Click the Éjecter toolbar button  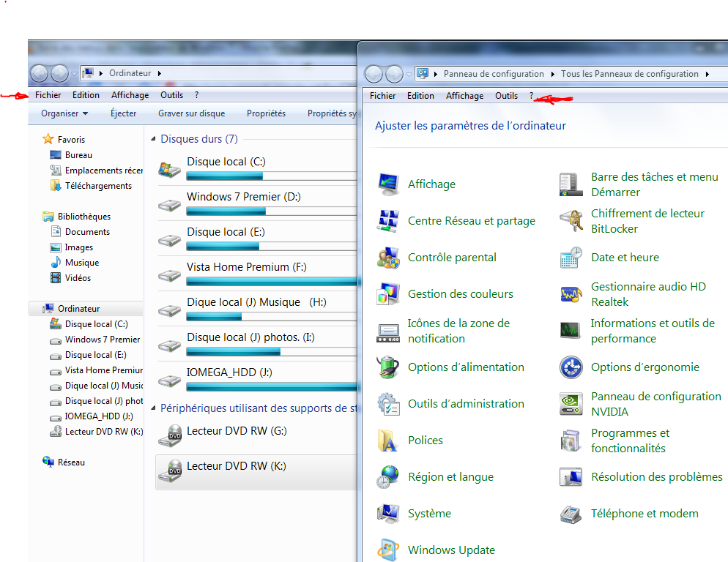(124, 113)
